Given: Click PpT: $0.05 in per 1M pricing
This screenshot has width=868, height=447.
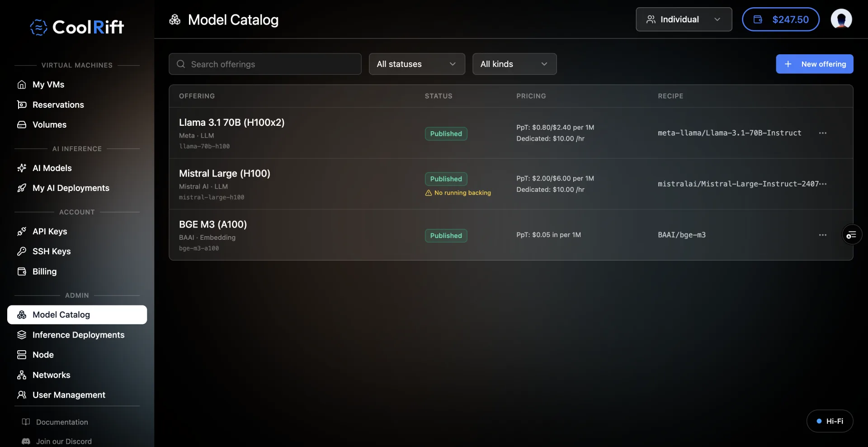Looking at the screenshot, I should [548, 235].
